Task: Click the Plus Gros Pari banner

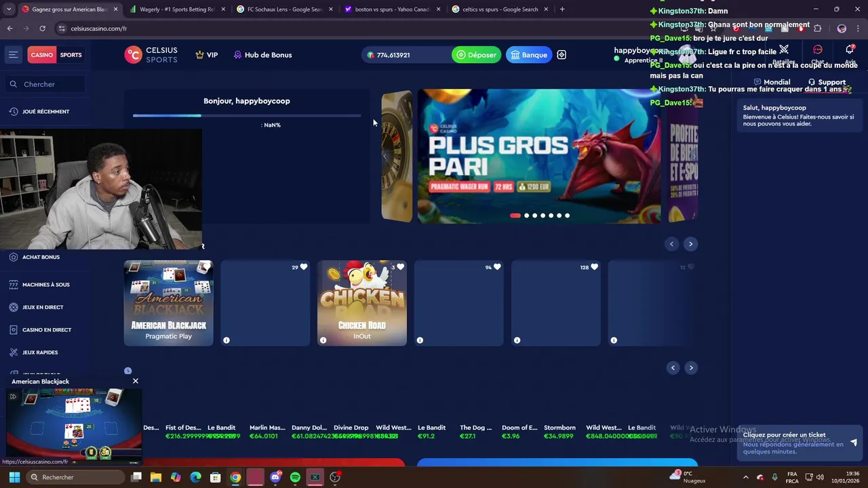Action: point(539,156)
